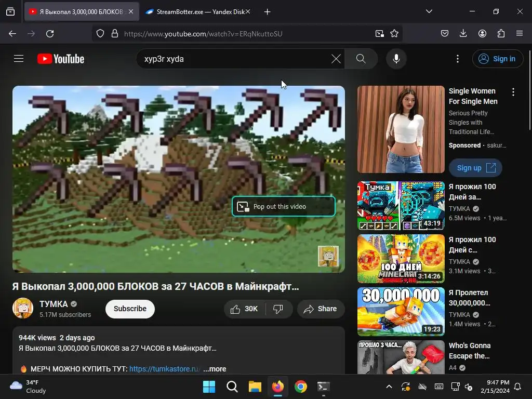Click the tracking protection shield icon
This screenshot has width=532, height=399.
[100, 34]
